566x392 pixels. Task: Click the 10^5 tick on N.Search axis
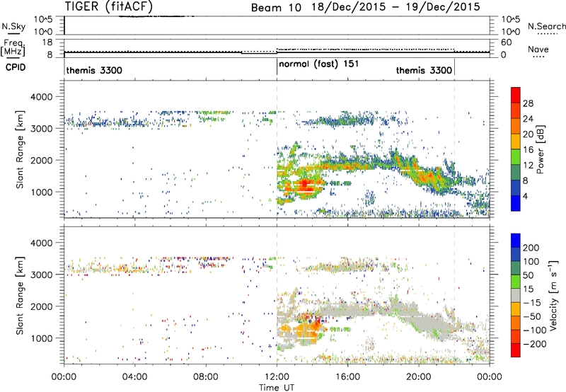click(x=510, y=20)
